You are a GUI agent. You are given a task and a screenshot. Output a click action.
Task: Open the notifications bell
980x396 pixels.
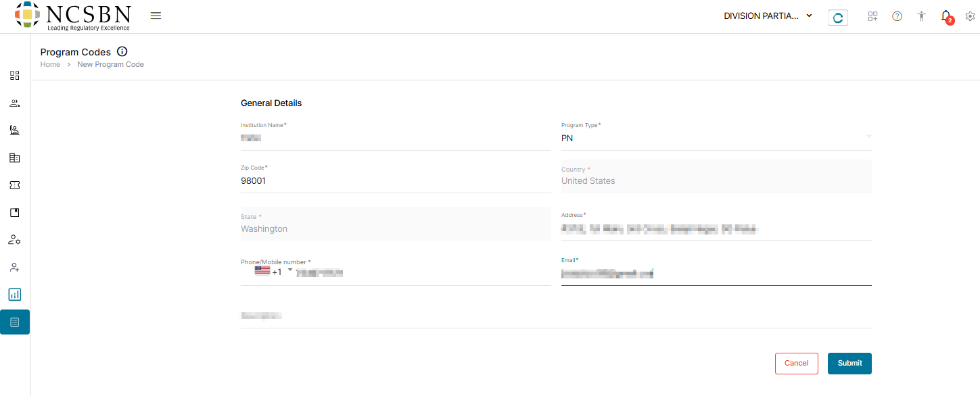pyautogui.click(x=946, y=16)
